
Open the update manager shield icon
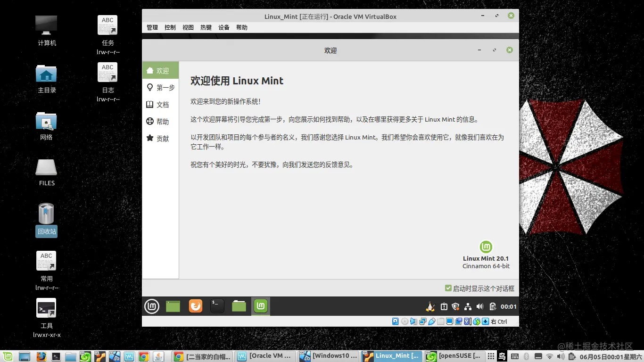[455, 306]
